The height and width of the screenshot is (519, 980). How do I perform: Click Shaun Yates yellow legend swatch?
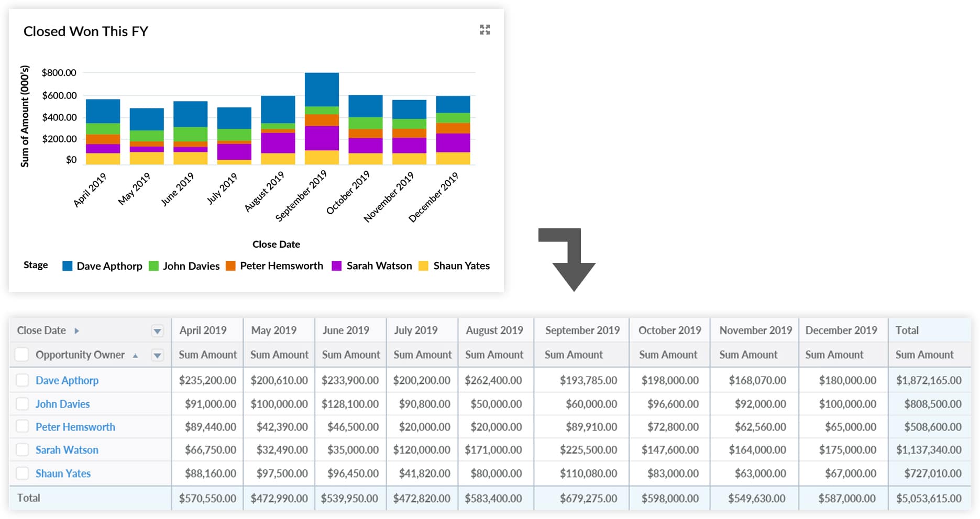tap(424, 266)
